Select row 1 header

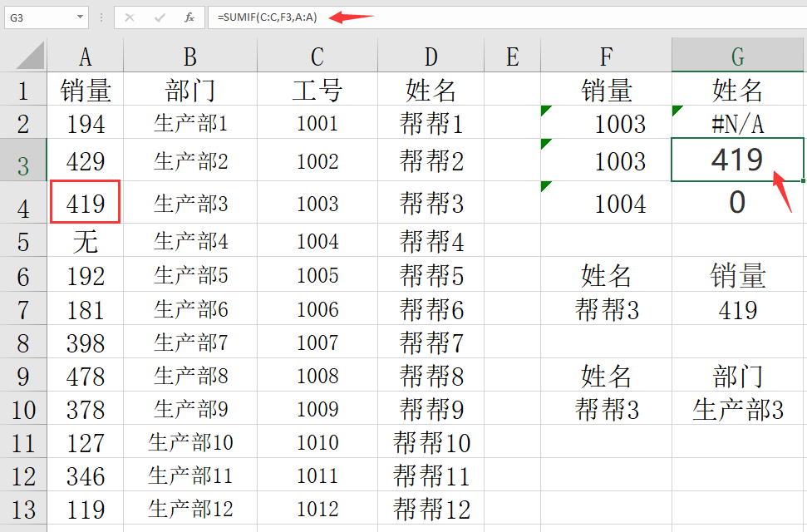coord(23,89)
